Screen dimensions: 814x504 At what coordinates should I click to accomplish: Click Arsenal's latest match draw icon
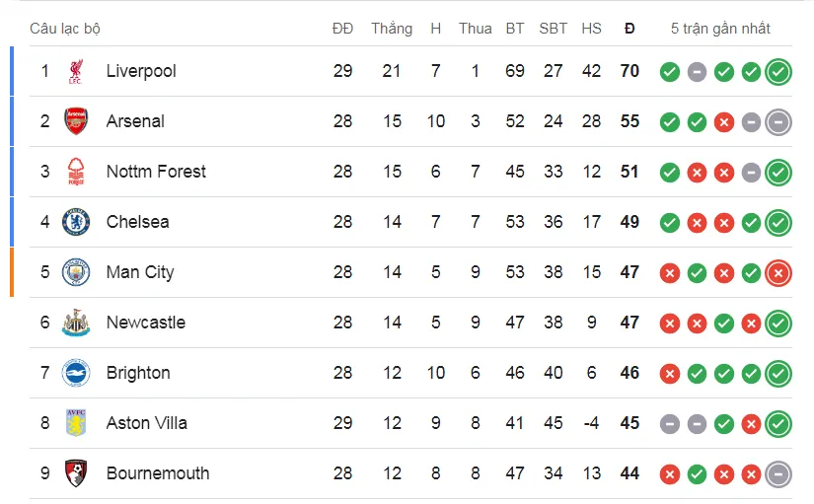(x=778, y=121)
